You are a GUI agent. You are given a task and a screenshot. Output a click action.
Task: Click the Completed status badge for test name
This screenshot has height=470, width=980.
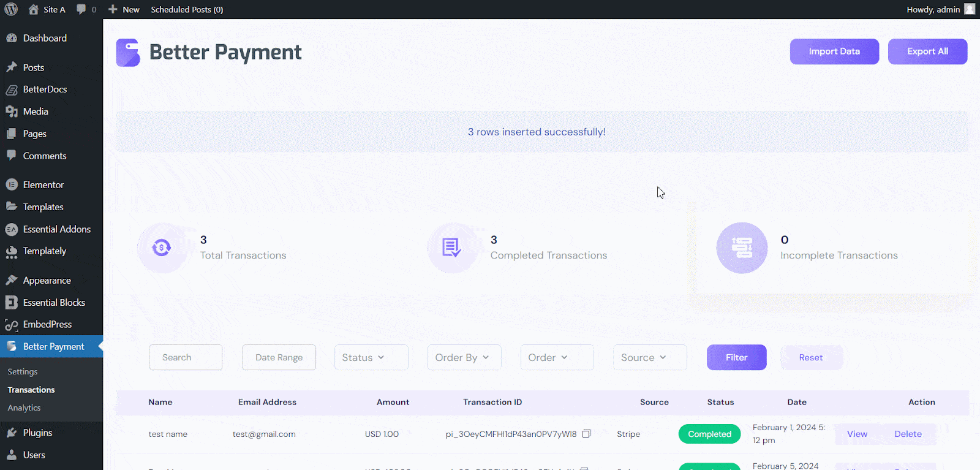(709, 434)
